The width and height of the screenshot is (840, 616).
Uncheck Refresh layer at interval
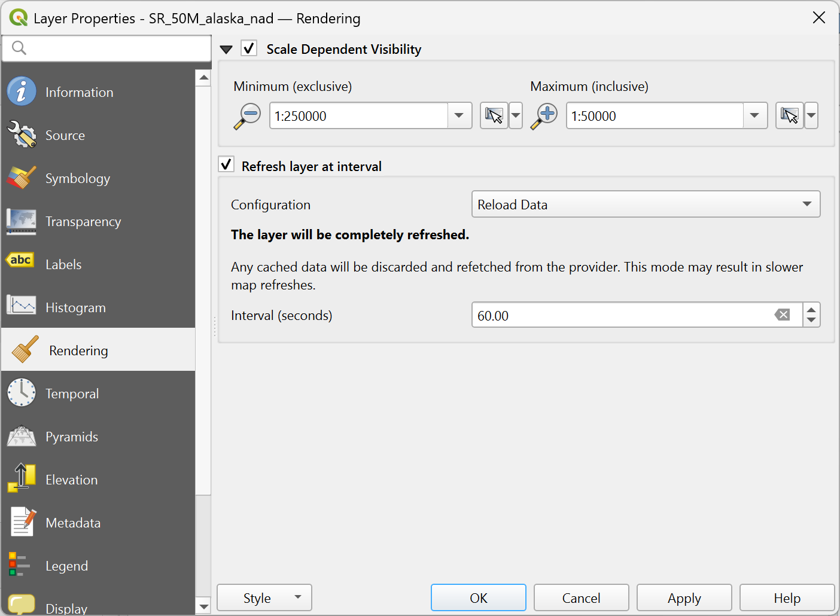click(226, 165)
